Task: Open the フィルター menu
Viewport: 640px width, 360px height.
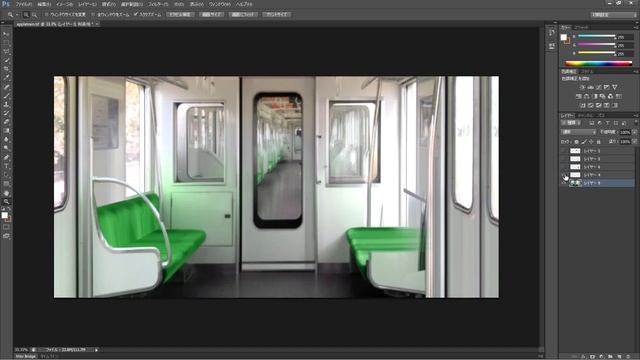Action: click(158, 4)
